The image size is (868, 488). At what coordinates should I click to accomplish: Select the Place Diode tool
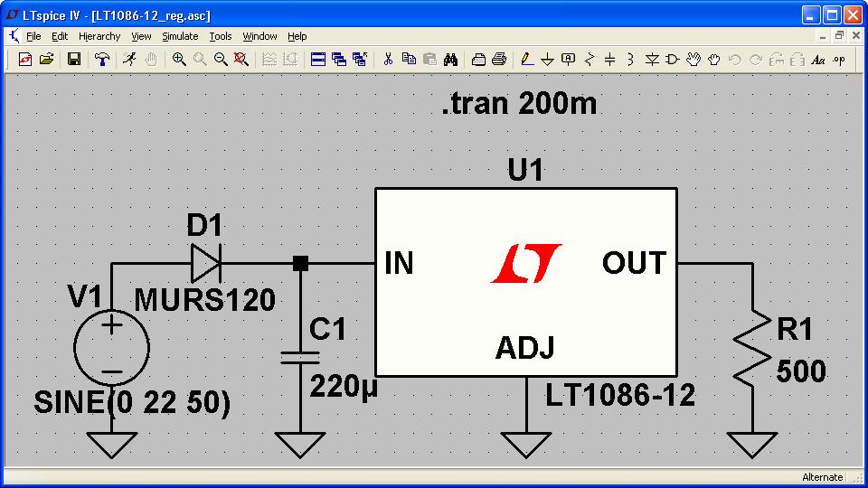pos(652,60)
